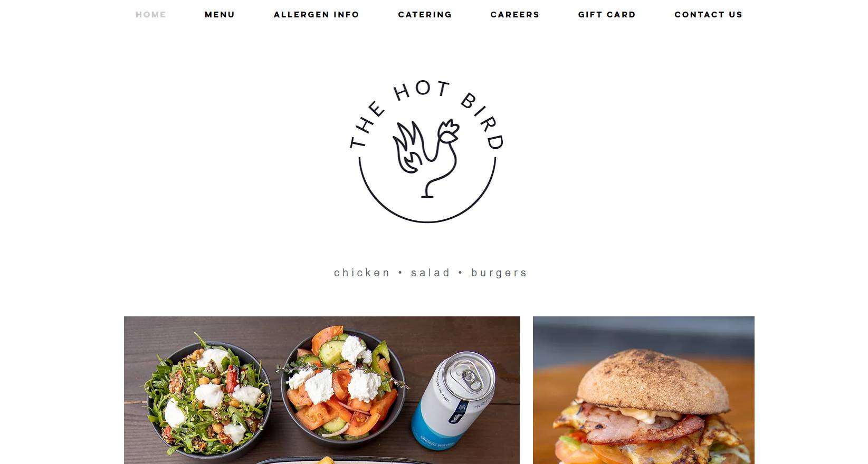
Task: Open the Home navigation item
Action: click(x=151, y=15)
